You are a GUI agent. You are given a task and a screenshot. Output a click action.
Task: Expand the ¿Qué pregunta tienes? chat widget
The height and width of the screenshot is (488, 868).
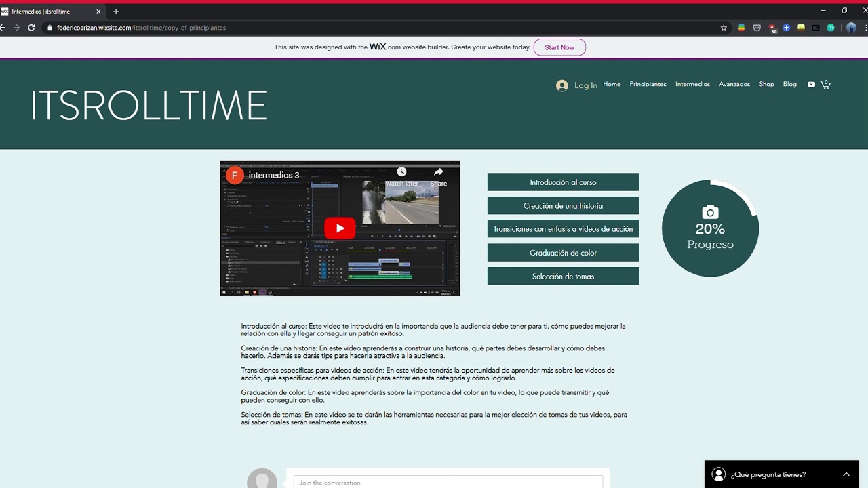pos(846,474)
